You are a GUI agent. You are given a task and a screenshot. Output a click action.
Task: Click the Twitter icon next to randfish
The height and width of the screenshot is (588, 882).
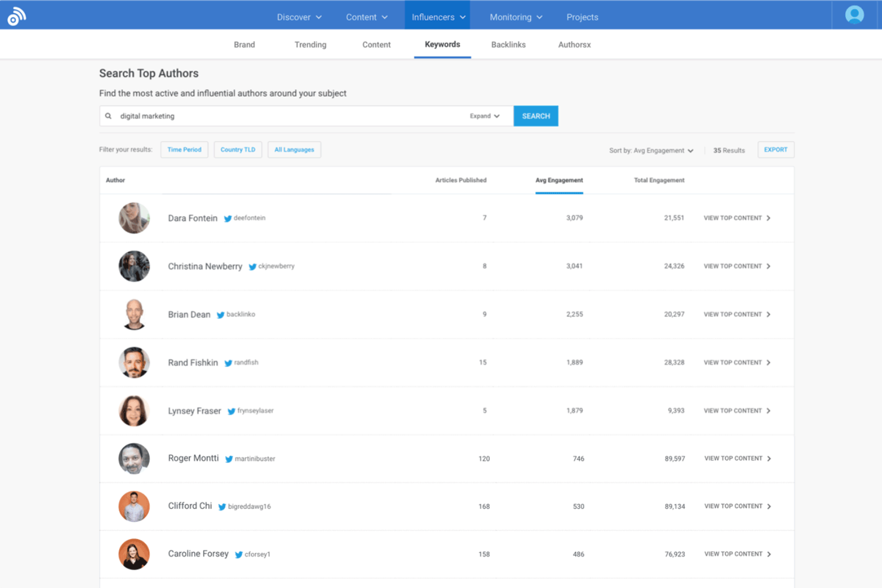[x=228, y=363]
